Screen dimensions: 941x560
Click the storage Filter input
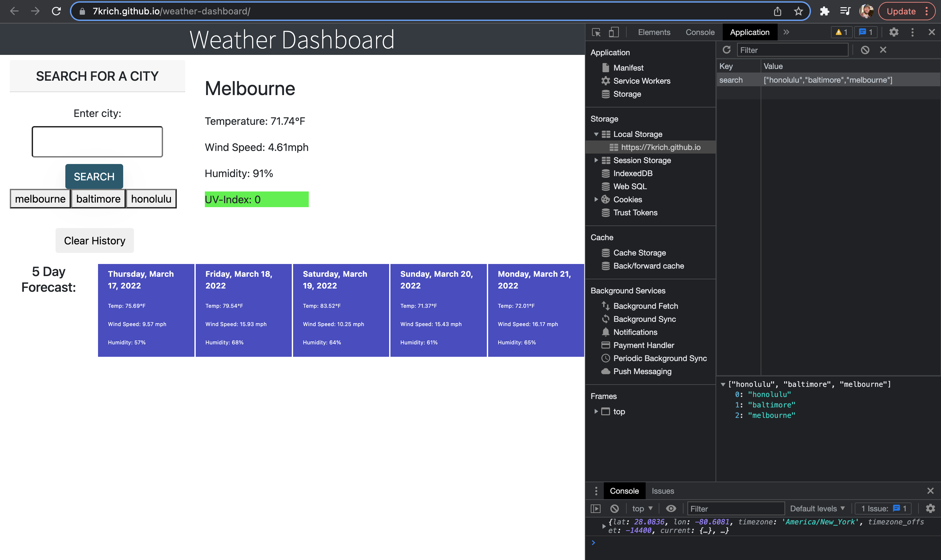(792, 50)
